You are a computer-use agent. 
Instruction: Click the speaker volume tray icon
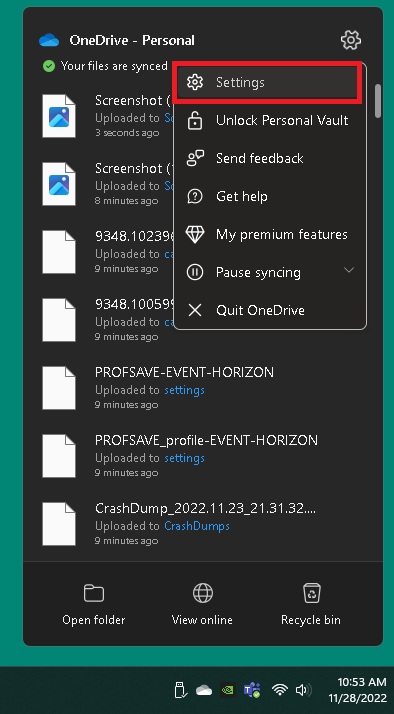[304, 690]
